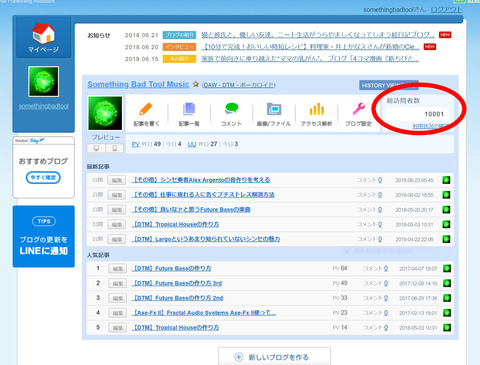Open 画像/ファイル manager icon

click(x=274, y=109)
